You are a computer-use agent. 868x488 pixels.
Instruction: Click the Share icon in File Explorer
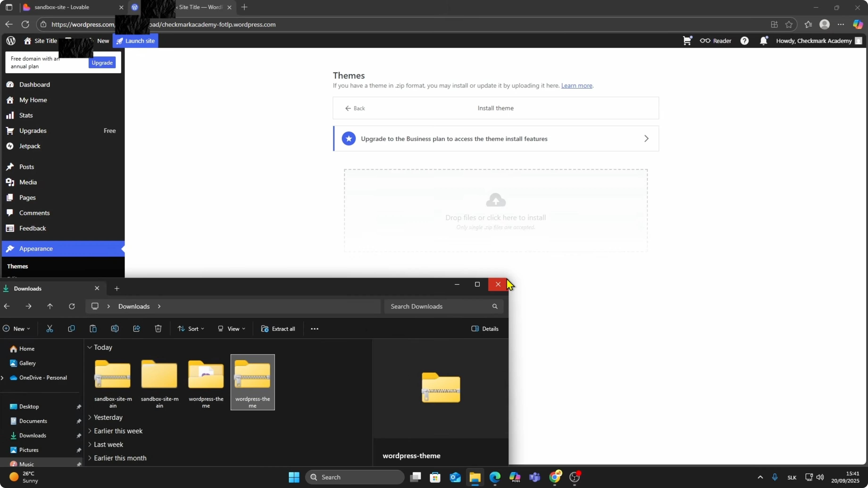pos(137,329)
